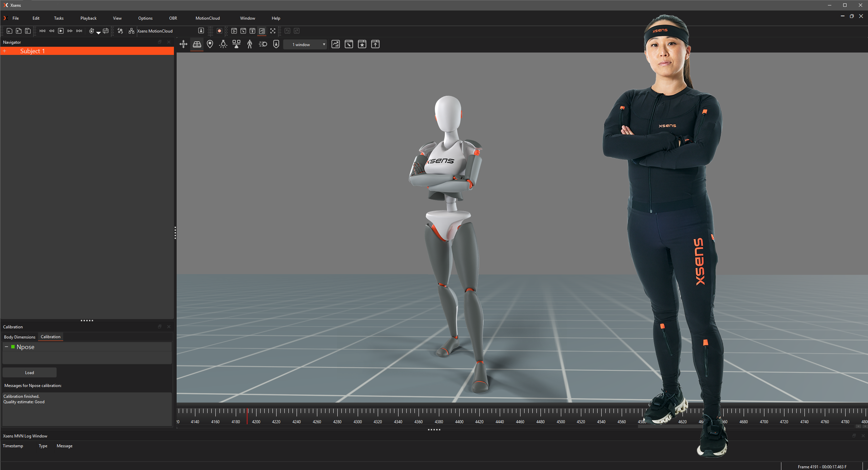The image size is (868, 470).
Task: Switch to the Body Dimensions tab
Action: pyautogui.click(x=20, y=337)
